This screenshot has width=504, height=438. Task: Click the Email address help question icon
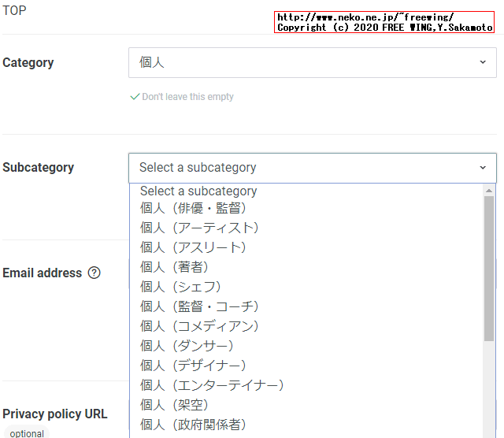[x=94, y=273]
